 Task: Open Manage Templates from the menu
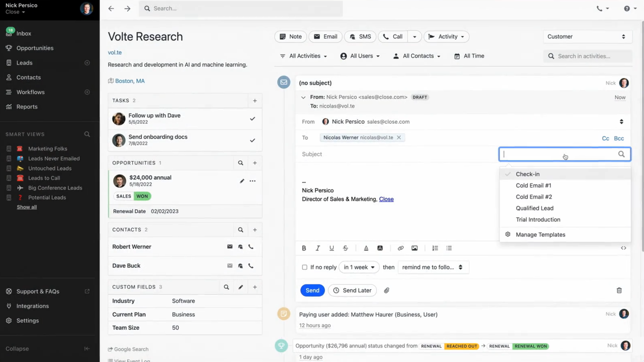[x=540, y=234]
